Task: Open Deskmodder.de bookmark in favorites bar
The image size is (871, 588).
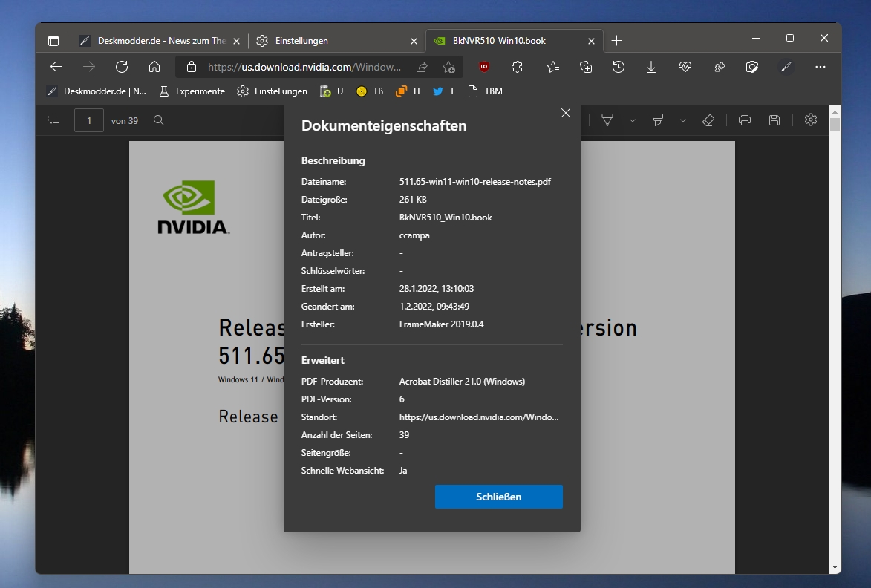Action: 97,91
